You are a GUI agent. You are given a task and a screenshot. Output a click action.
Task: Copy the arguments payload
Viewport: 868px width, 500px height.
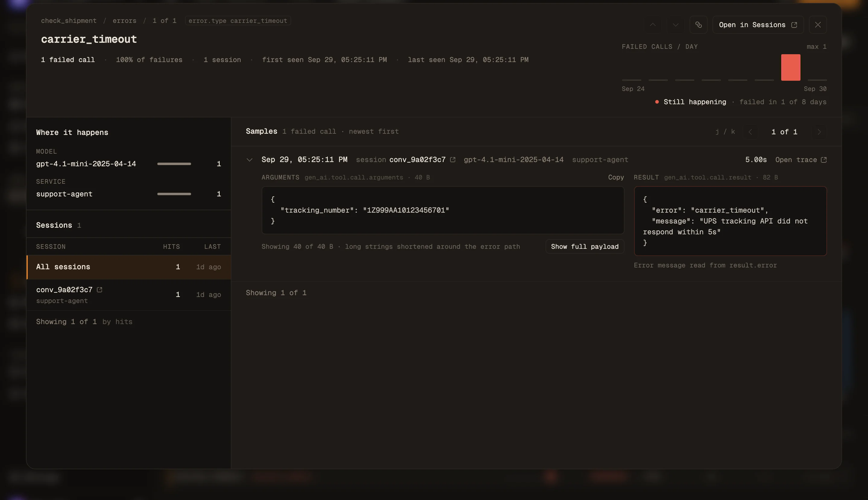point(616,177)
